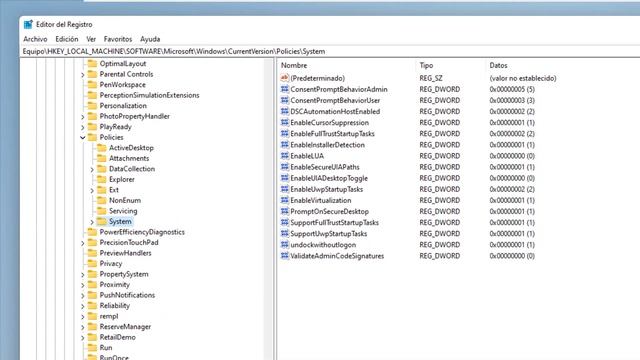Select the SupportUwpStartupTasks value name

coord(329,233)
